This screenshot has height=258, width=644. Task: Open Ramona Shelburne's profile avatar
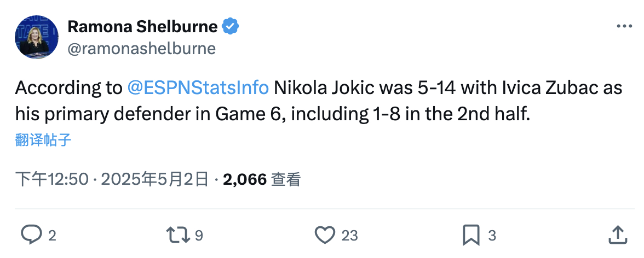[37, 37]
